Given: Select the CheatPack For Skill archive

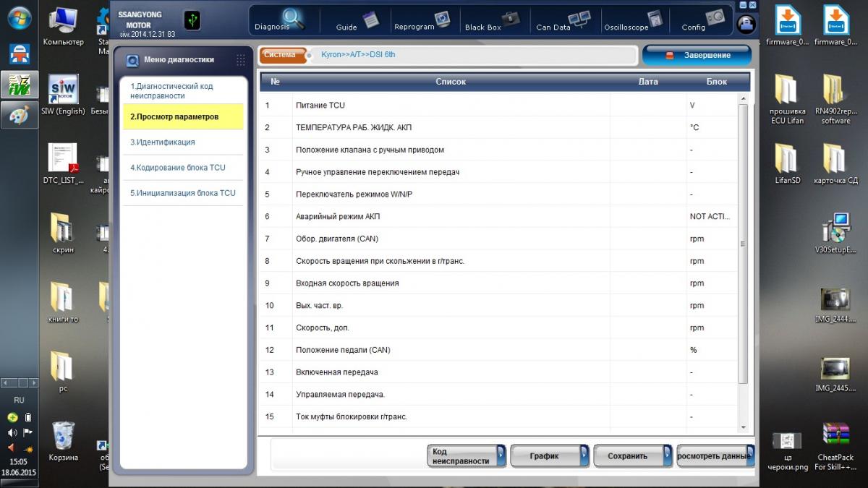Looking at the screenshot, I should tap(835, 446).
